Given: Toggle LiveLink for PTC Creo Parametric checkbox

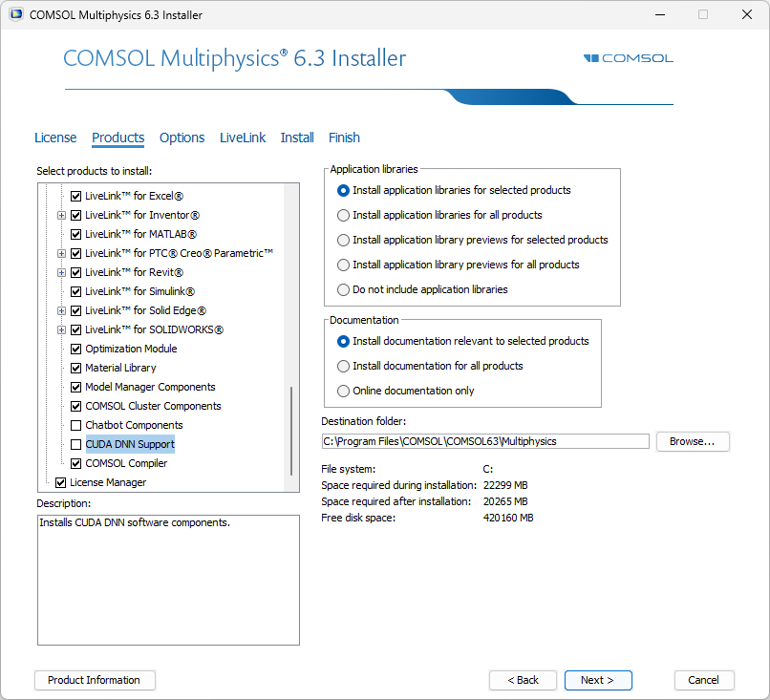Looking at the screenshot, I should click(x=75, y=254).
